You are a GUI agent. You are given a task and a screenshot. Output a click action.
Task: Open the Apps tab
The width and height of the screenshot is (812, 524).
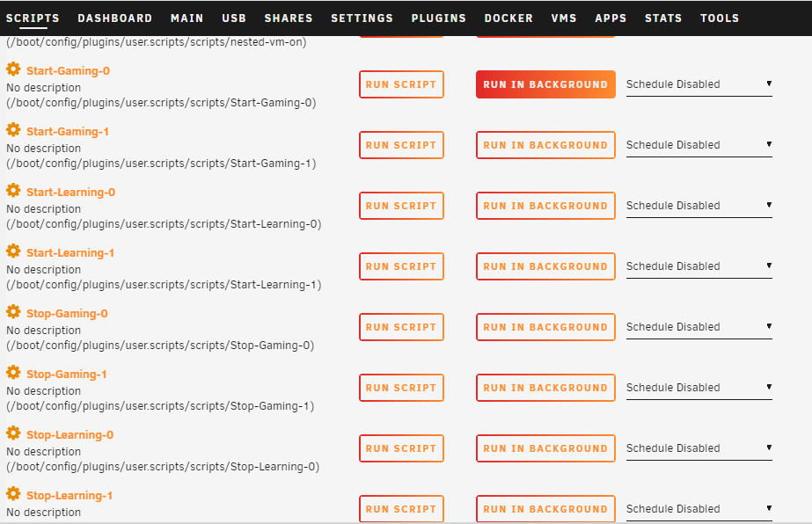coord(611,18)
